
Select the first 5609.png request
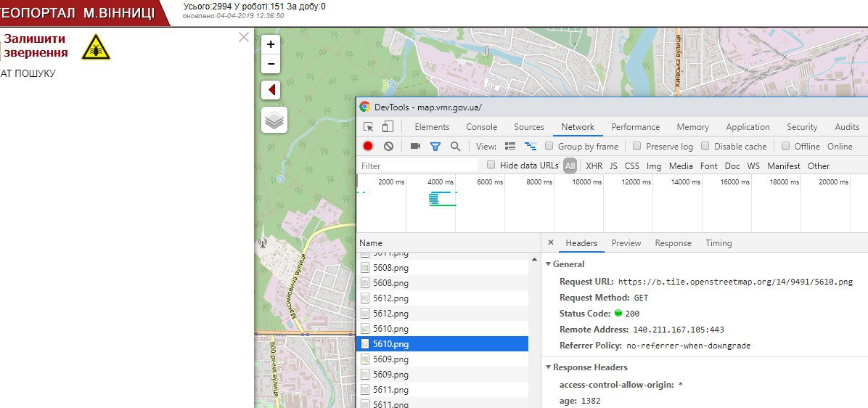[x=442, y=359]
